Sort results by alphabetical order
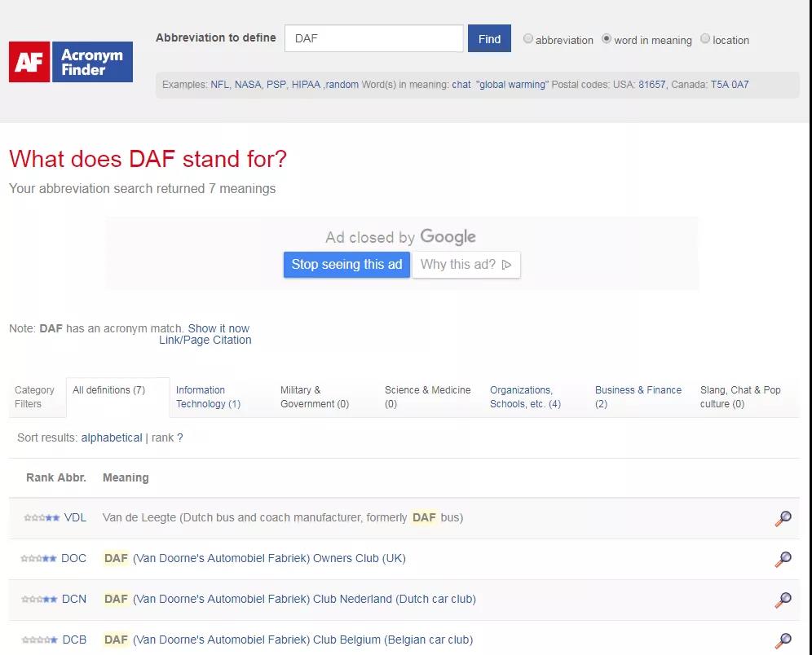This screenshot has width=812, height=655. [x=111, y=437]
